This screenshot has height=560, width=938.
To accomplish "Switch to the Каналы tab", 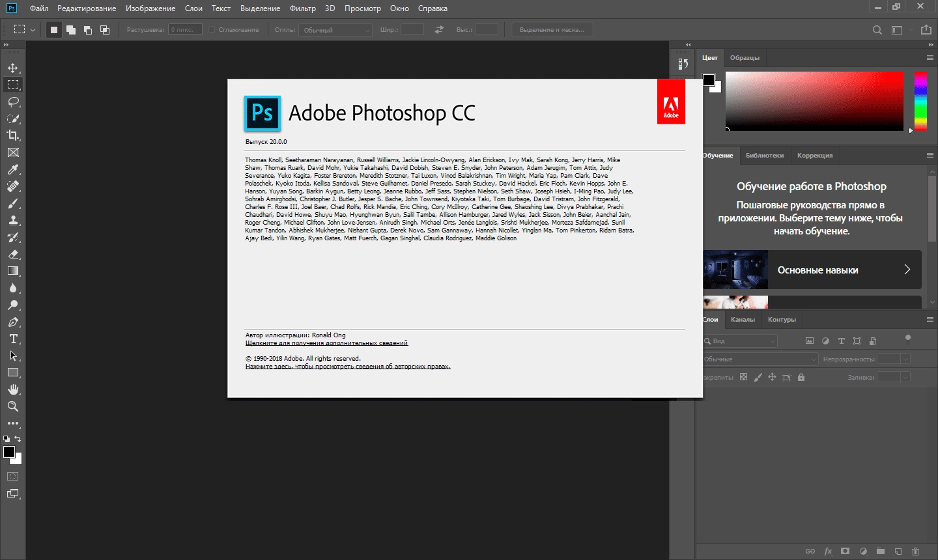I will point(743,320).
